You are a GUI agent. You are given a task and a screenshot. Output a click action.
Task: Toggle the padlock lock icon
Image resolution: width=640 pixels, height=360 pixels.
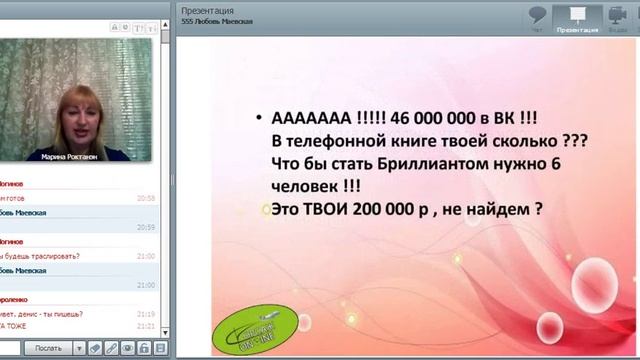click(x=144, y=348)
